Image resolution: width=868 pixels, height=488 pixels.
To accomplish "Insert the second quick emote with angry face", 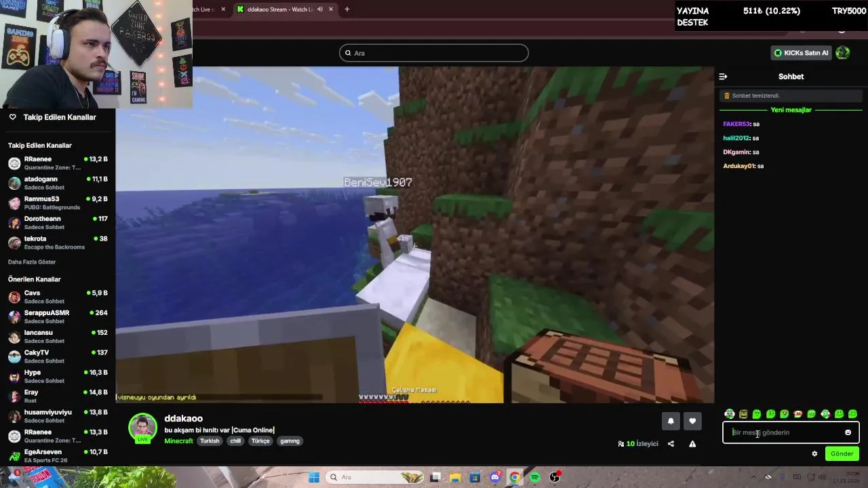I will [x=743, y=414].
